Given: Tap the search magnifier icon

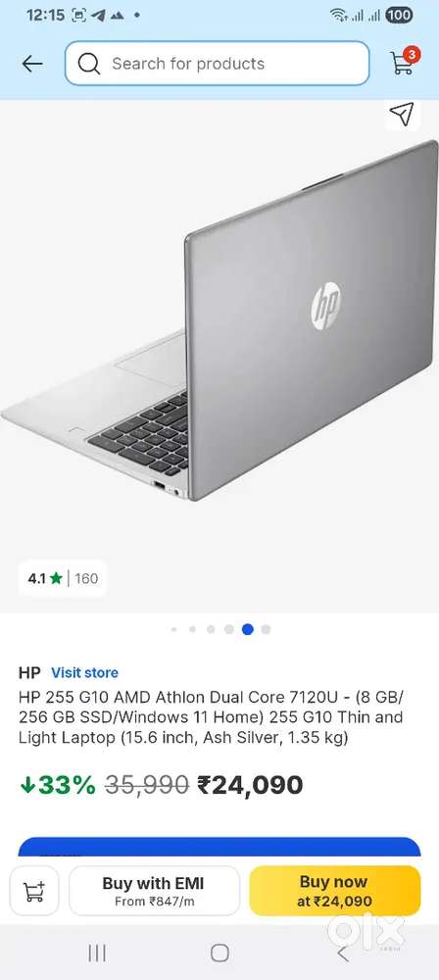Looking at the screenshot, I should click(x=89, y=63).
